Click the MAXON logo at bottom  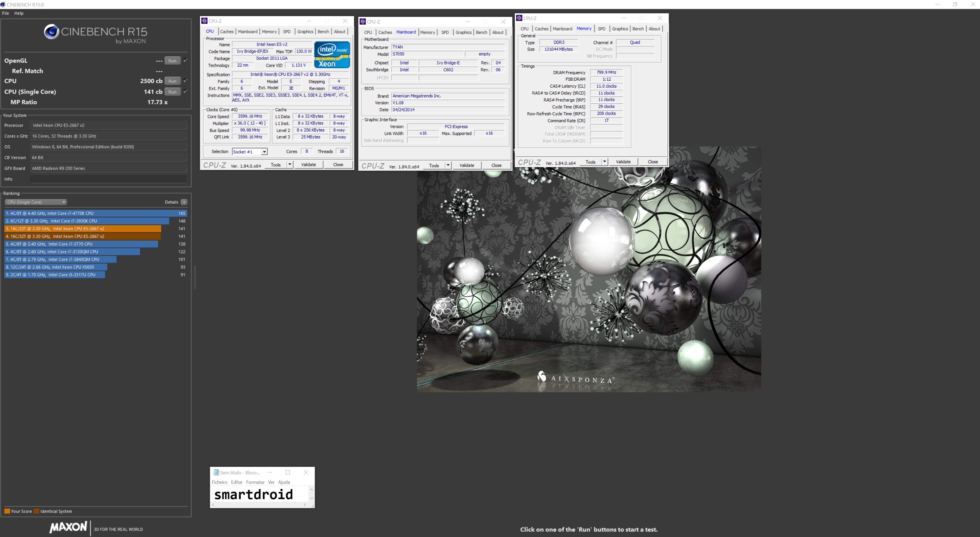(x=68, y=528)
